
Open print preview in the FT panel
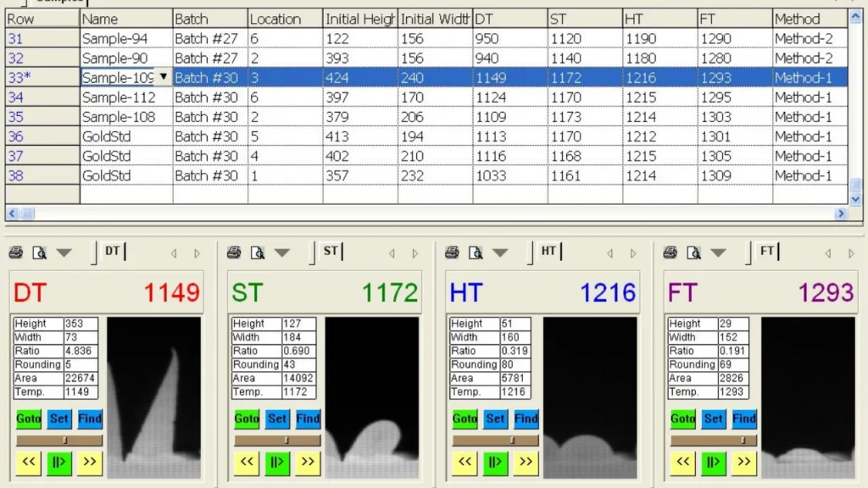point(693,252)
